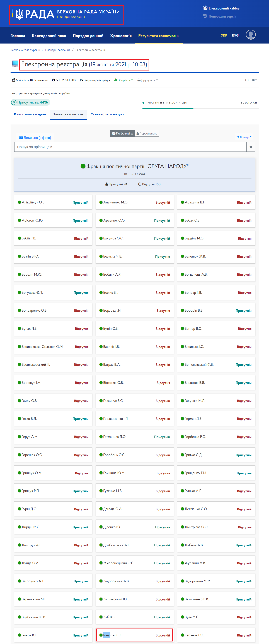Click Пленарні засідання breadcrumb link
The height and width of the screenshot is (644, 269).
(x=58, y=50)
